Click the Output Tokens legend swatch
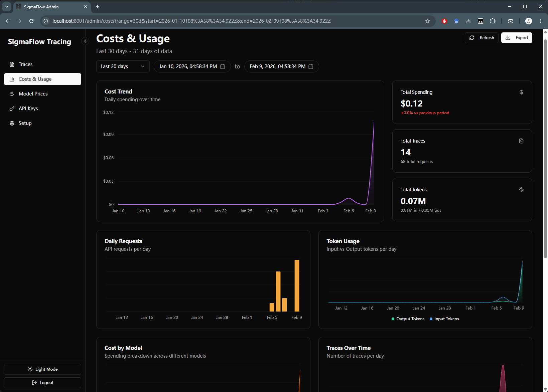 (393, 319)
